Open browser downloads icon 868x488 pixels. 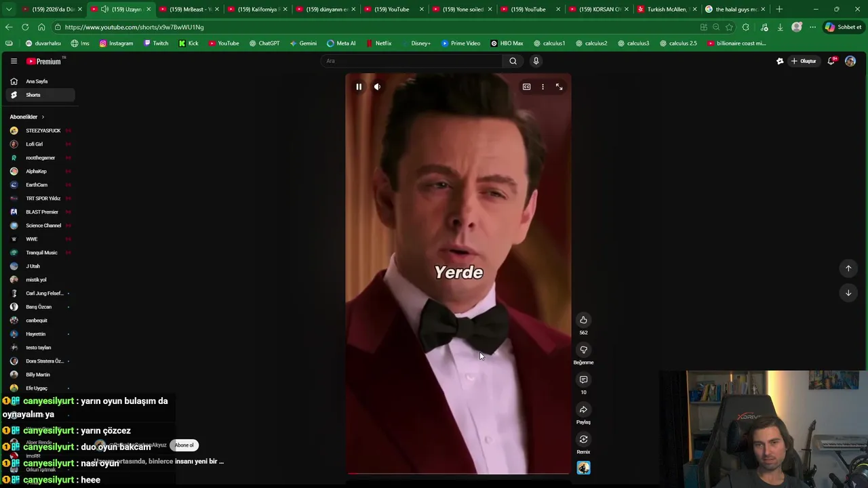tap(780, 27)
